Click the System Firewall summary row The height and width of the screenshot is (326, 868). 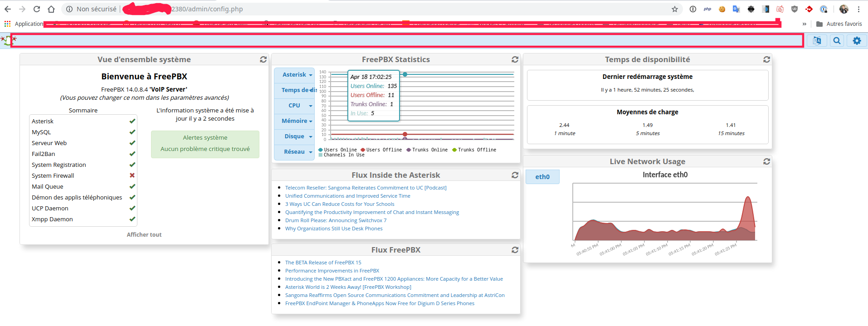83,175
